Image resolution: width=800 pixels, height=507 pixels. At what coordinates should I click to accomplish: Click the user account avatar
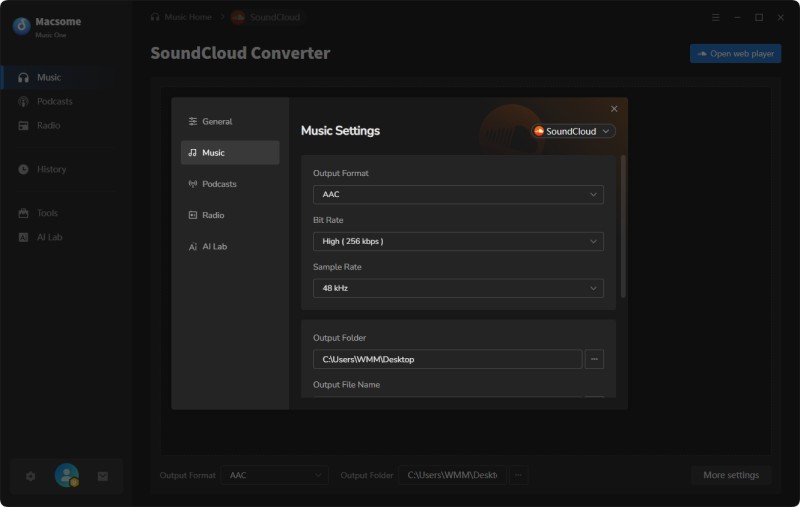coord(67,475)
